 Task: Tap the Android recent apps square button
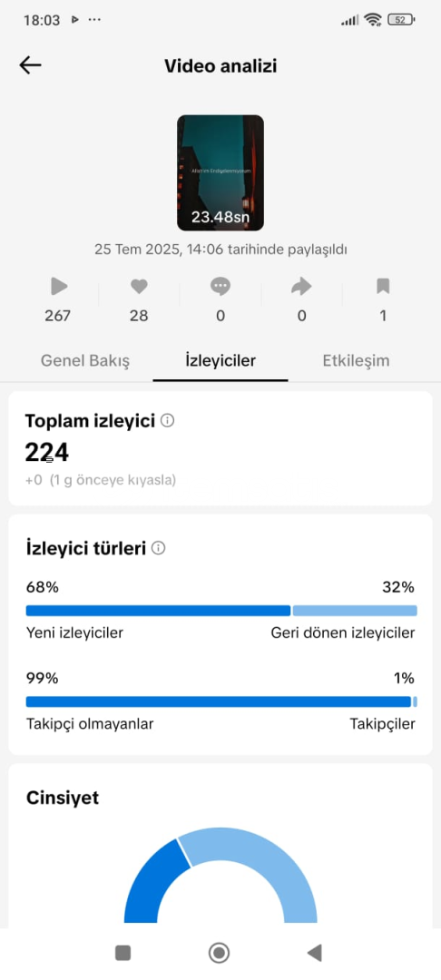123,953
